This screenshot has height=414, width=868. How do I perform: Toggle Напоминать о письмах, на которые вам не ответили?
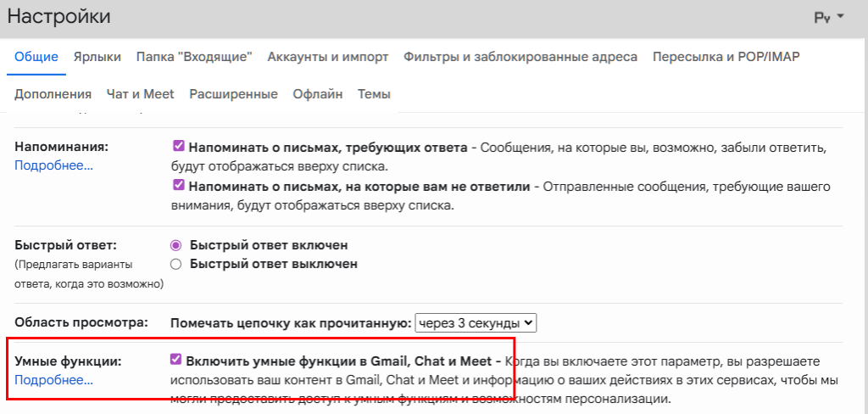(x=178, y=185)
